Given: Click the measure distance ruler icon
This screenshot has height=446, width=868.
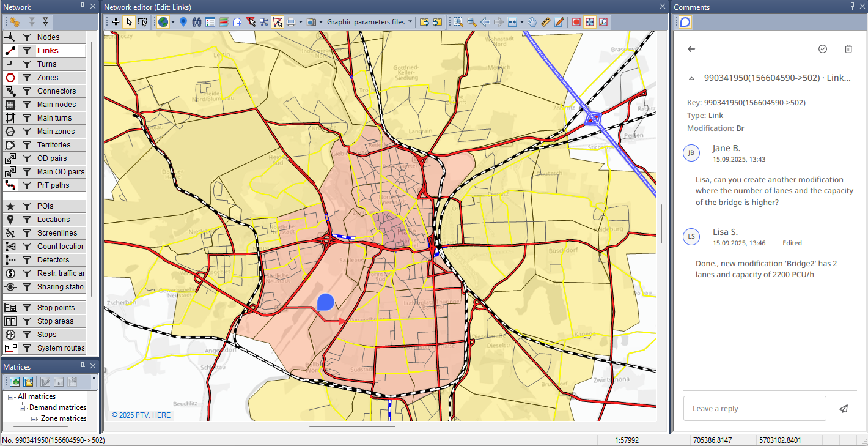Looking at the screenshot, I should click(546, 22).
